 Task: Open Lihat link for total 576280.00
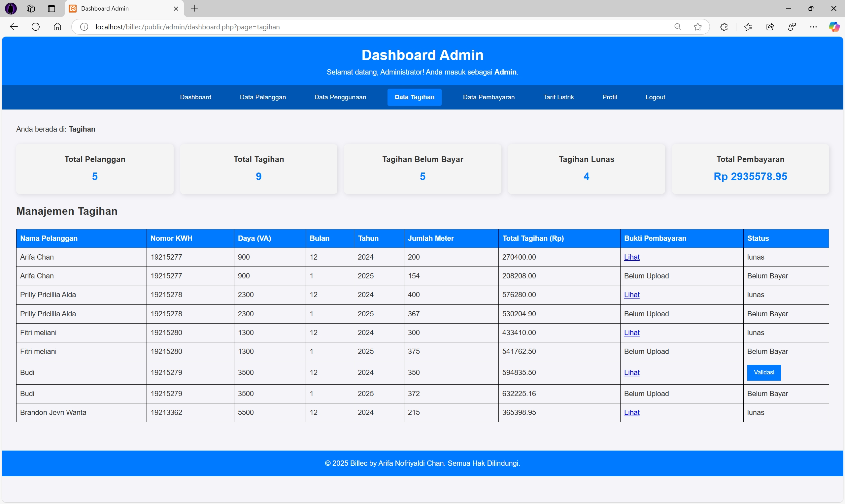tap(632, 295)
